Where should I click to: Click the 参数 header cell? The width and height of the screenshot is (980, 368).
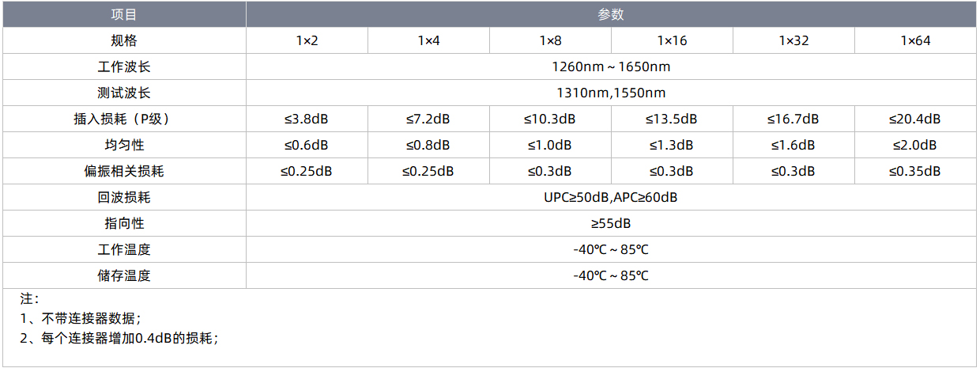(611, 14)
